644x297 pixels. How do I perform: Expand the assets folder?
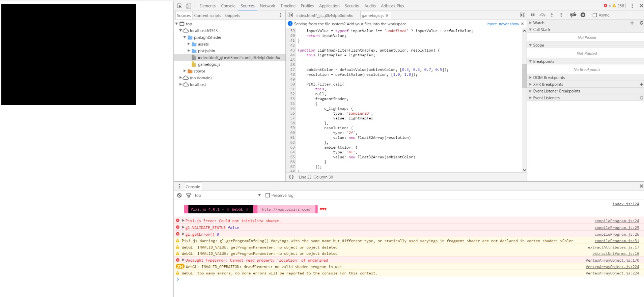(189, 44)
